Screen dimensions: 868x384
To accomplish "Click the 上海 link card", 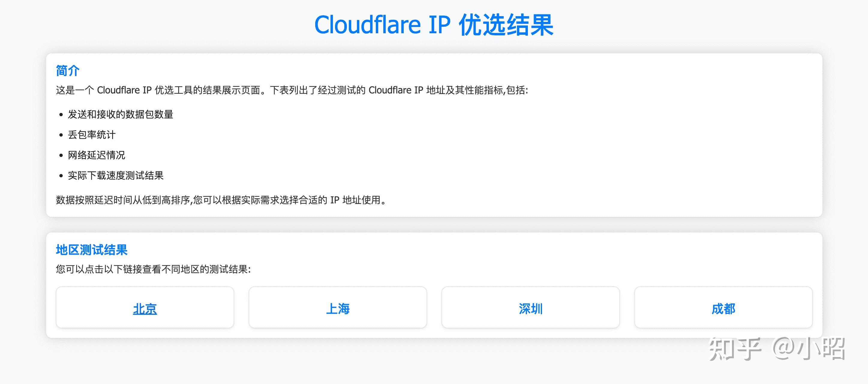I will (x=339, y=307).
